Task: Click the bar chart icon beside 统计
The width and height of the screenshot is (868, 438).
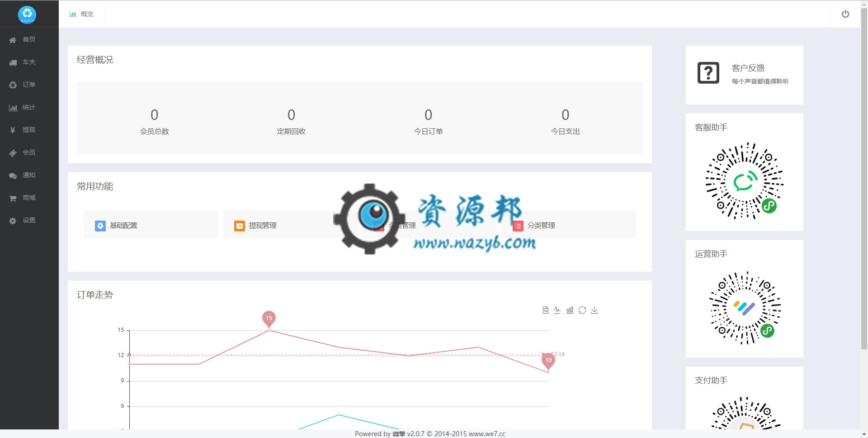Action: (13, 108)
